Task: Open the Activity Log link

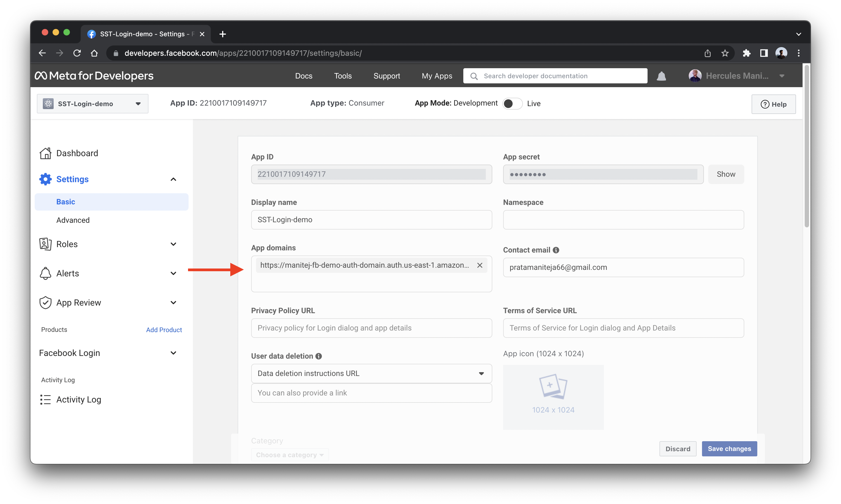Action: tap(79, 400)
